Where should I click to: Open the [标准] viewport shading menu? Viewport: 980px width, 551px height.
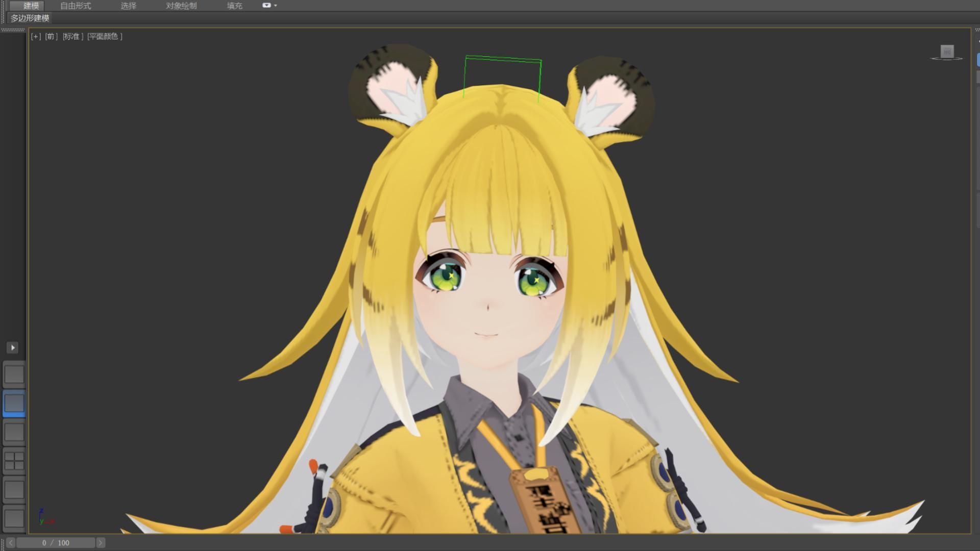(73, 36)
